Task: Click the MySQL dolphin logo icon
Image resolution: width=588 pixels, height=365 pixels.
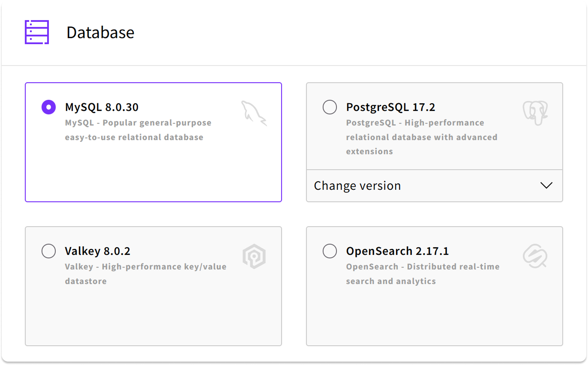Action: tap(254, 113)
